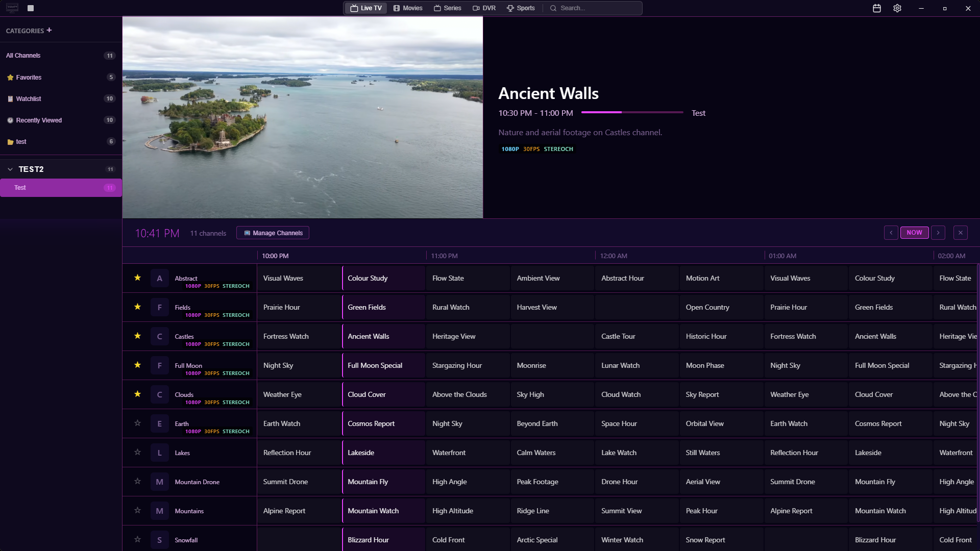Click the Abstract channel letter icon
Screen dimensions: 980x551
coord(159,279)
